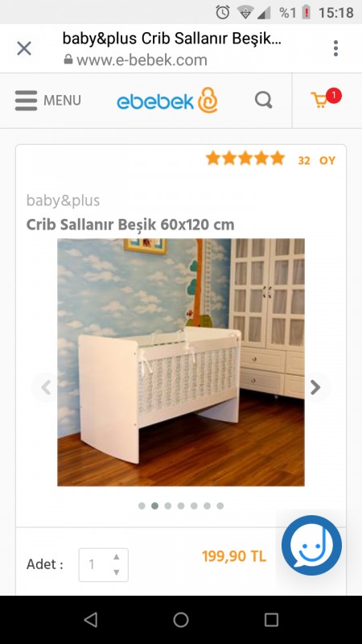362x644 pixels.
Task: Close the browser tab with X
Action: point(24,48)
